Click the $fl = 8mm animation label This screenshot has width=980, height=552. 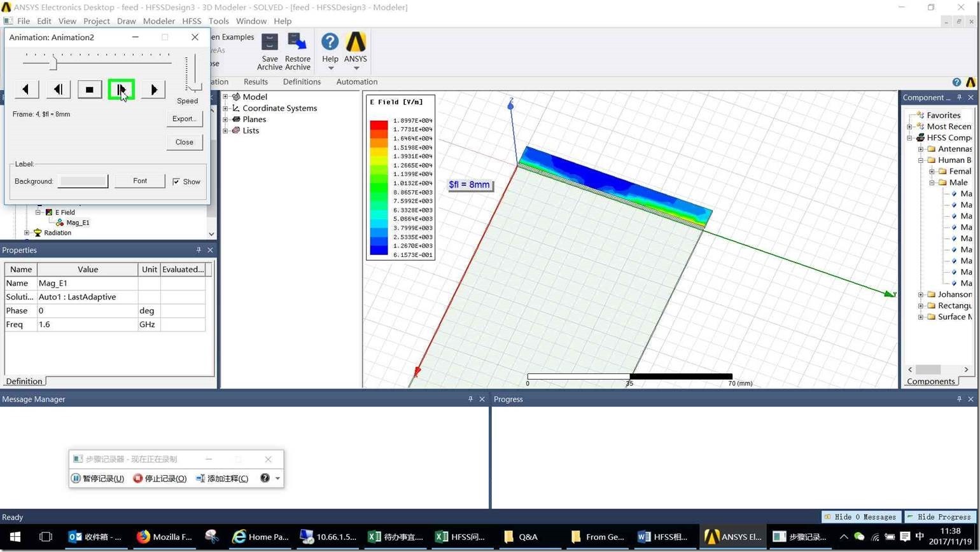[x=470, y=185]
